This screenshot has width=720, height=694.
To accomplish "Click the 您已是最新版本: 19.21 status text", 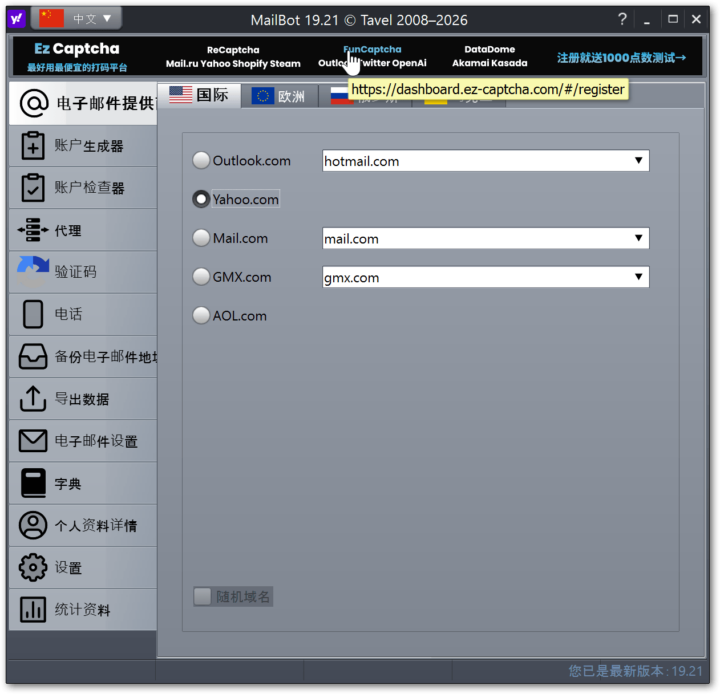I will point(636,671).
